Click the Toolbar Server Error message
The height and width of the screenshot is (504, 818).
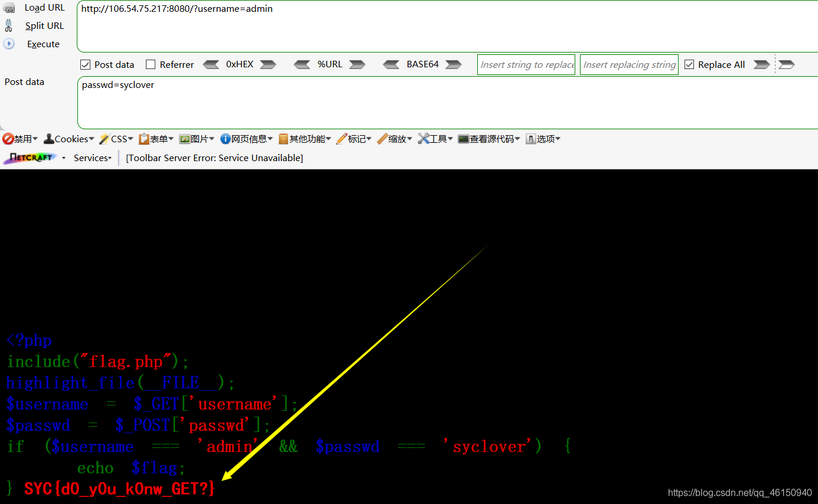coord(214,158)
